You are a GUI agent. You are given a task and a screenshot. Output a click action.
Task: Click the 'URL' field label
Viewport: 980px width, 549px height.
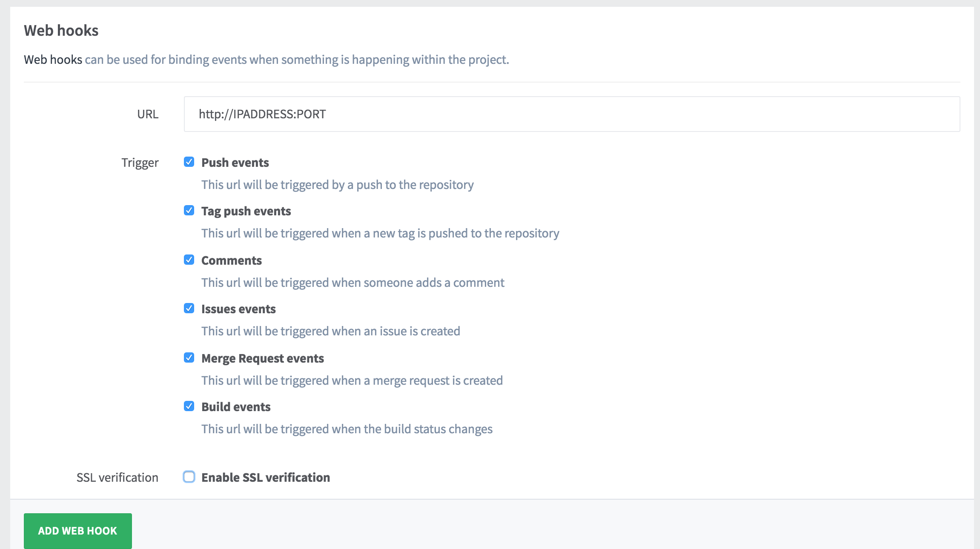(x=148, y=114)
